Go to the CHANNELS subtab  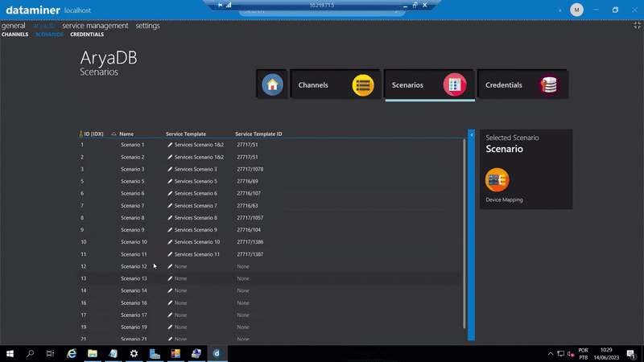pyautogui.click(x=14, y=35)
